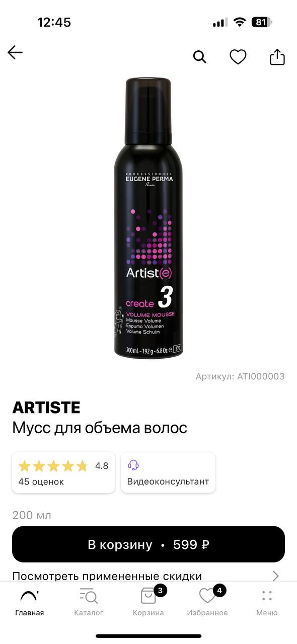Tap the ARTISTE brand name
The image size is (297, 644).
[46, 407]
